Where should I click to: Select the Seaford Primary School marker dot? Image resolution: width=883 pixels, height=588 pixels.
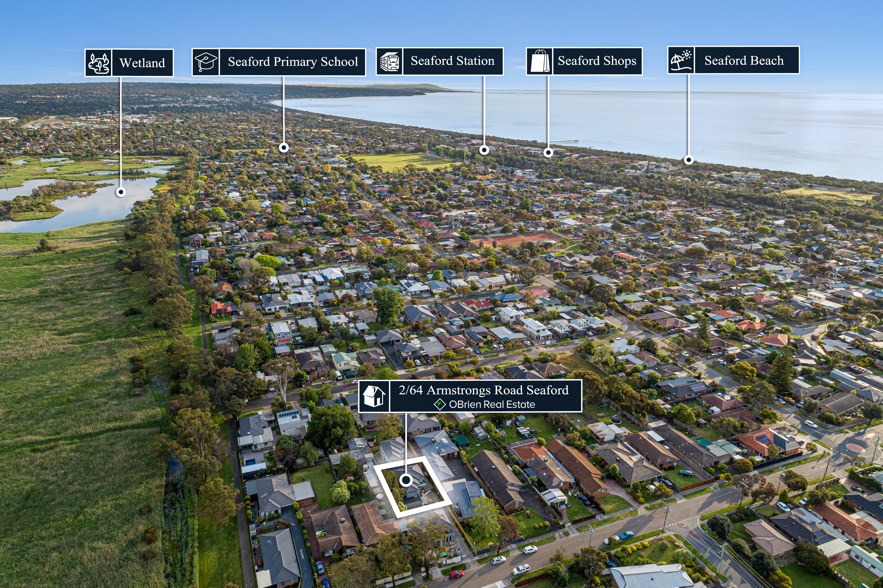click(284, 147)
